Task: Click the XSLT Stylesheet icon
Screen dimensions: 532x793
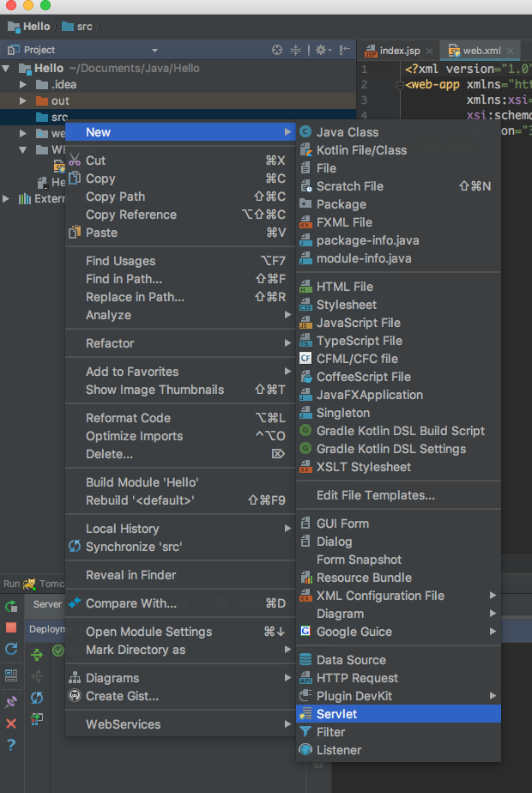Action: click(305, 467)
